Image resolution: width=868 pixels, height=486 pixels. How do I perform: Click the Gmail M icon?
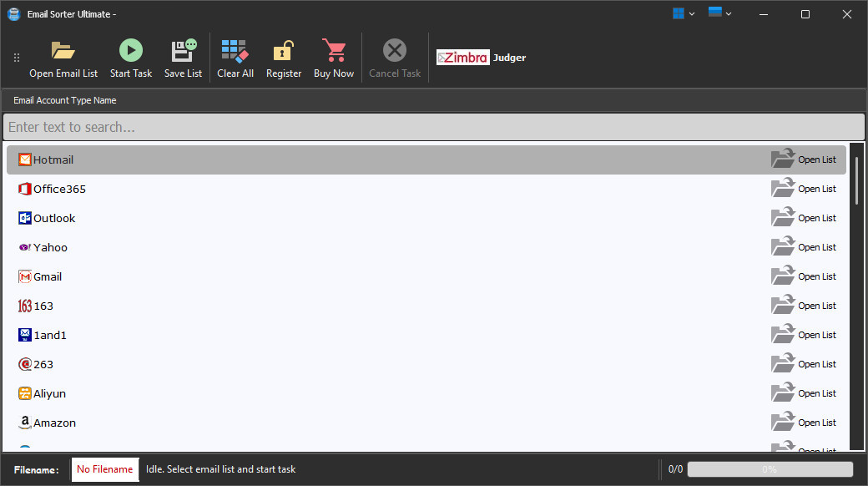(x=24, y=276)
